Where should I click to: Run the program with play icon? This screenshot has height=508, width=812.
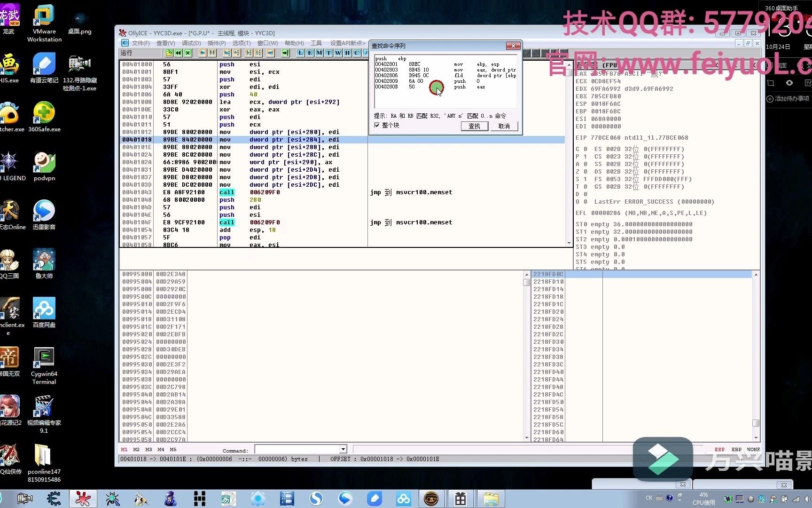click(203, 53)
